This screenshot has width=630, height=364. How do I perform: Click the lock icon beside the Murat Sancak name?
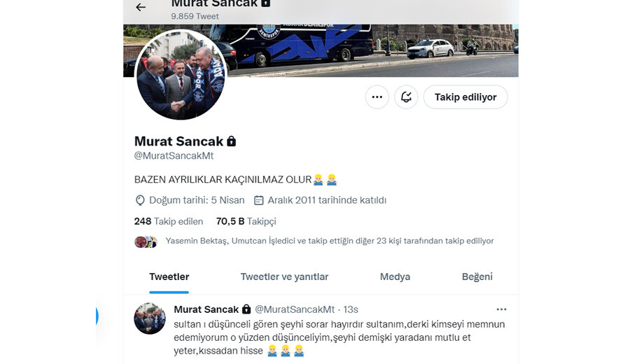click(x=232, y=141)
